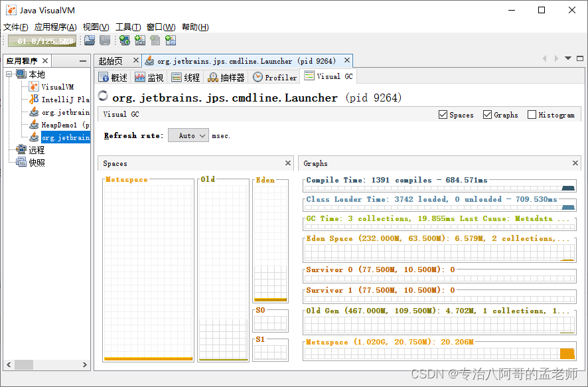Select the Visual GC tab
The height and width of the screenshot is (387, 588).
329,76
